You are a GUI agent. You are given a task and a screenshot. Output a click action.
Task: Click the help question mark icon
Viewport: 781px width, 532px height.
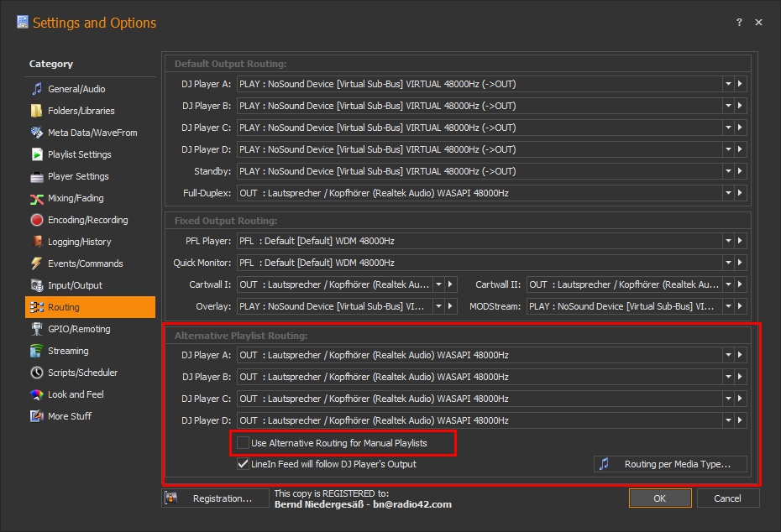739,22
